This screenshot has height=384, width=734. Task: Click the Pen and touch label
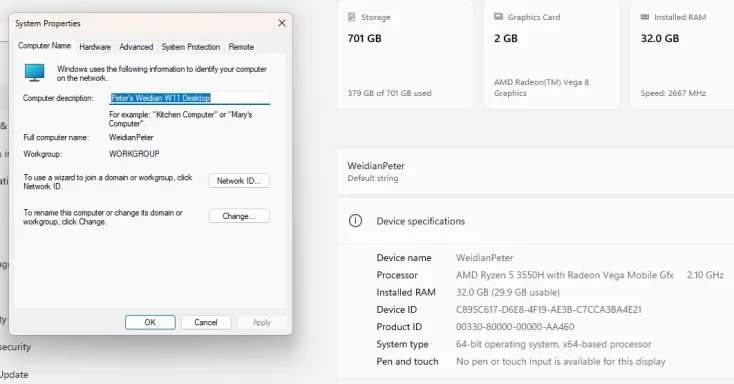coord(407,362)
